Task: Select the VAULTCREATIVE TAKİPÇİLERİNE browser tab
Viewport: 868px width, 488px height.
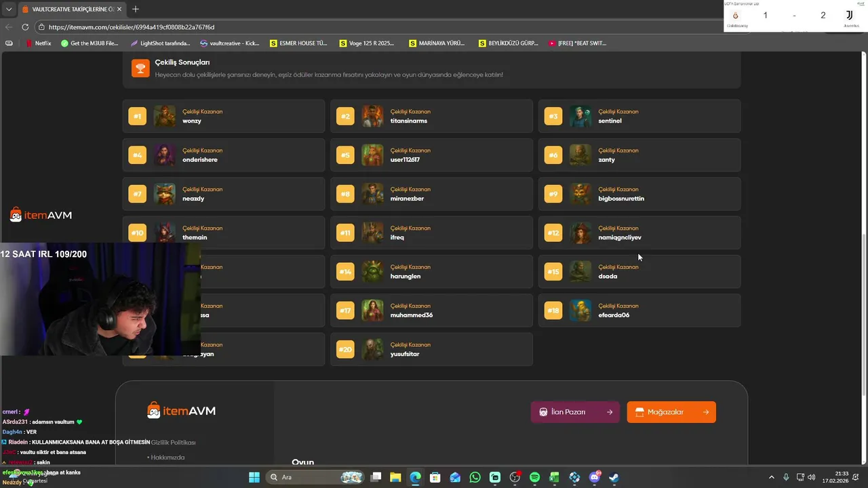Action: point(73,9)
